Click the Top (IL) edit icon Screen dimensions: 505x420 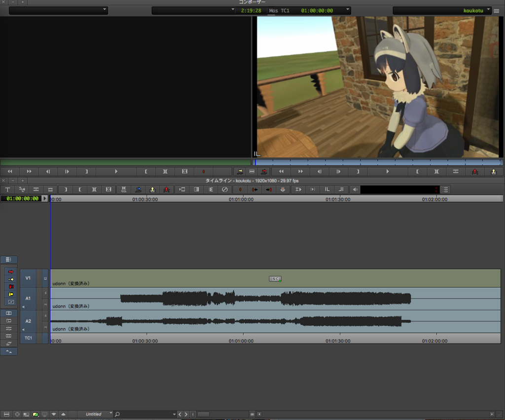[327, 190]
